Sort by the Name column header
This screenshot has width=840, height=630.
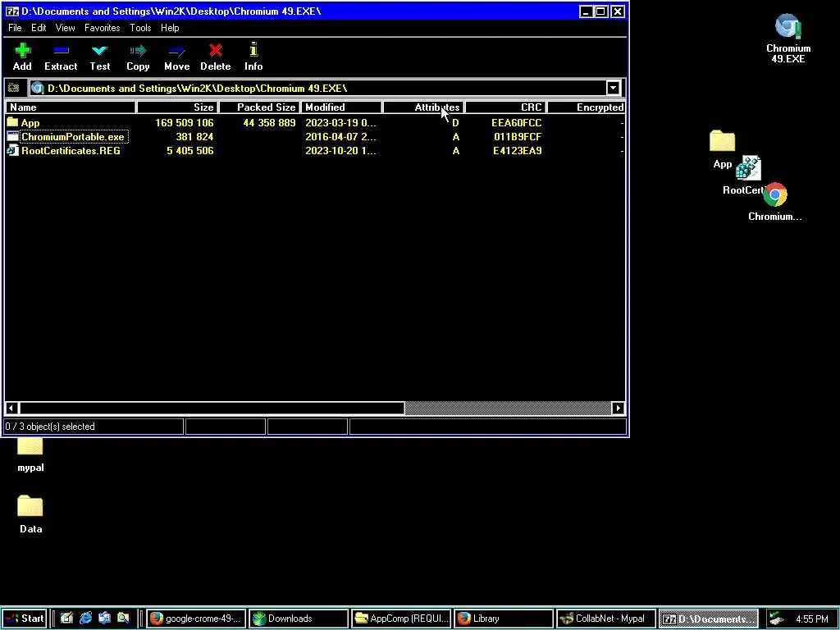71,107
